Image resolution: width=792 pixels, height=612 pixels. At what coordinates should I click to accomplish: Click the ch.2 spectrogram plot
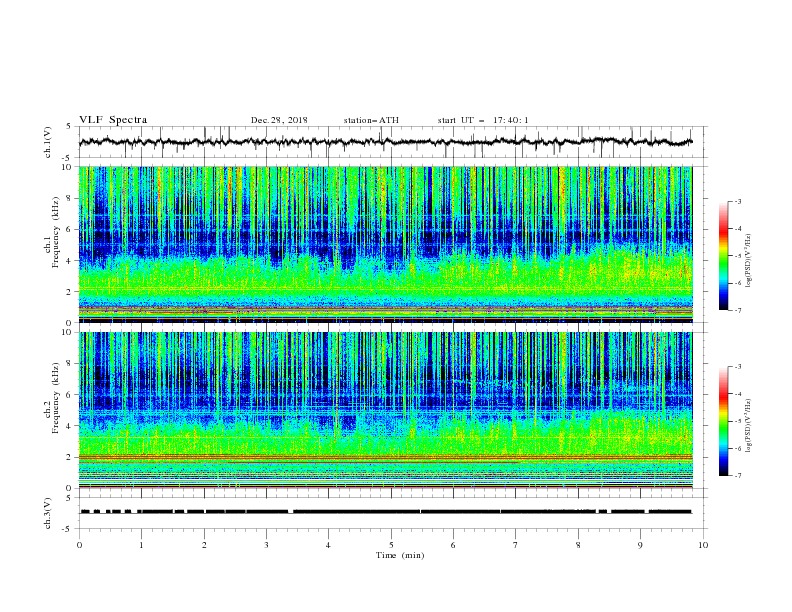(386, 410)
